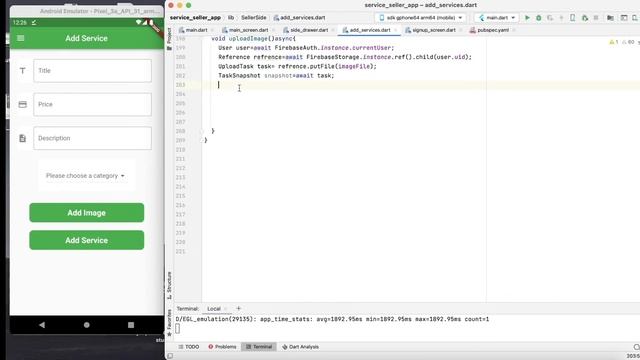Click the SellerSide breadcrumb item

[253, 18]
